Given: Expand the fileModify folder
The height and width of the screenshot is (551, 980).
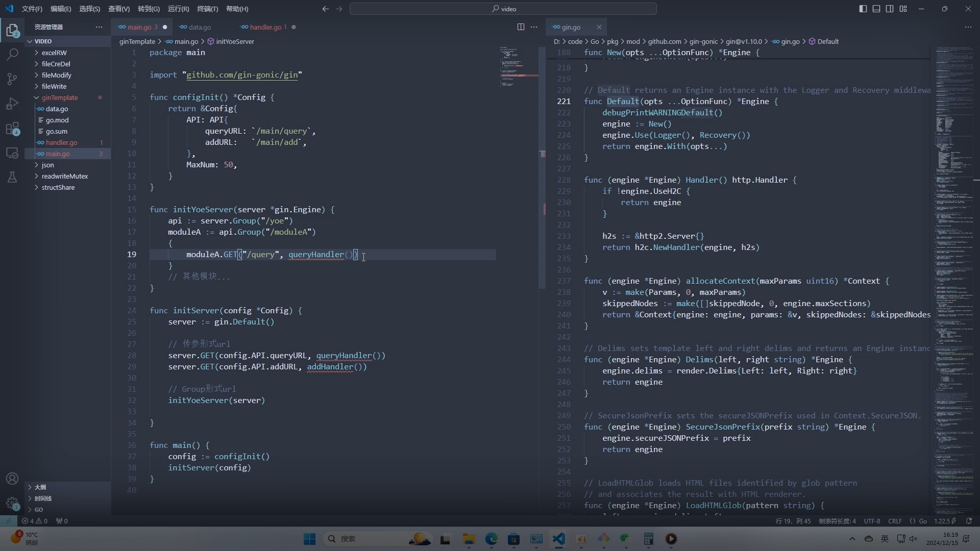Looking at the screenshot, I should [x=68, y=75].
